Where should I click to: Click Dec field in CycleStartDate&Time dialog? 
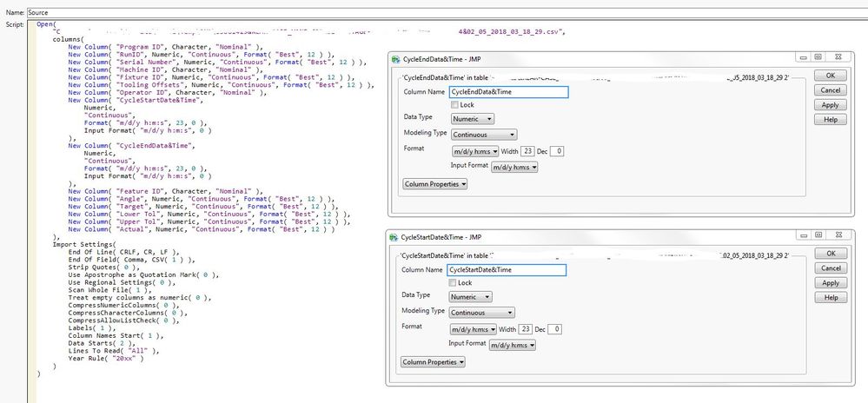pos(555,329)
